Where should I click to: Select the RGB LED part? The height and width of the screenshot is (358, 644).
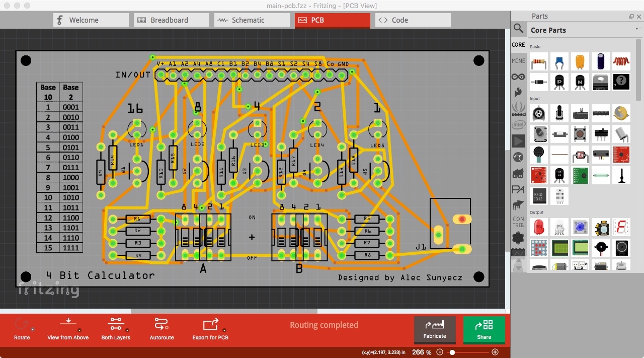pyautogui.click(x=559, y=227)
